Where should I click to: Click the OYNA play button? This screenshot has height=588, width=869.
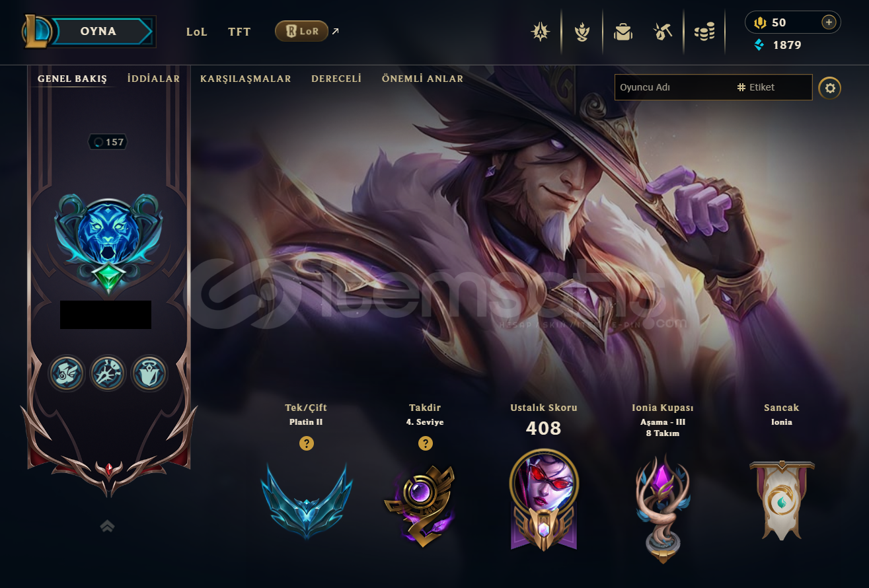coord(99,31)
